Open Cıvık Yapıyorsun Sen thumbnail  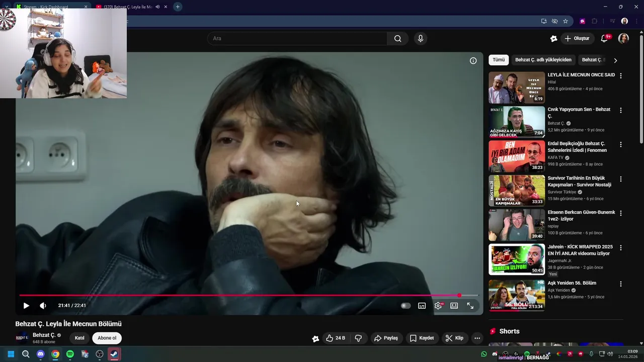[517, 122]
